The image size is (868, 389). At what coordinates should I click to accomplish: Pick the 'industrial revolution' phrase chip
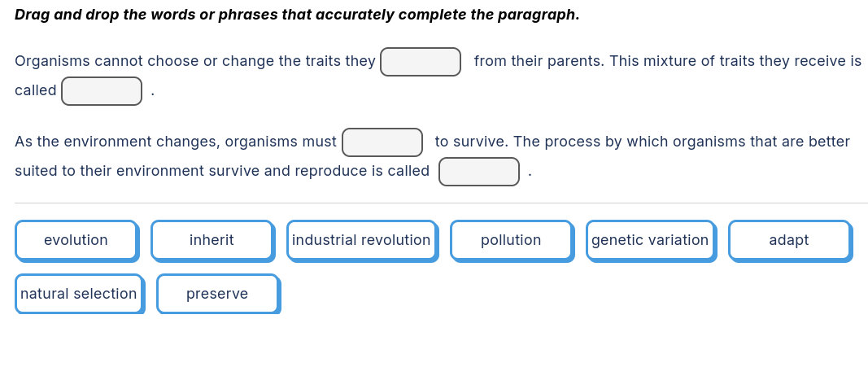(361, 240)
